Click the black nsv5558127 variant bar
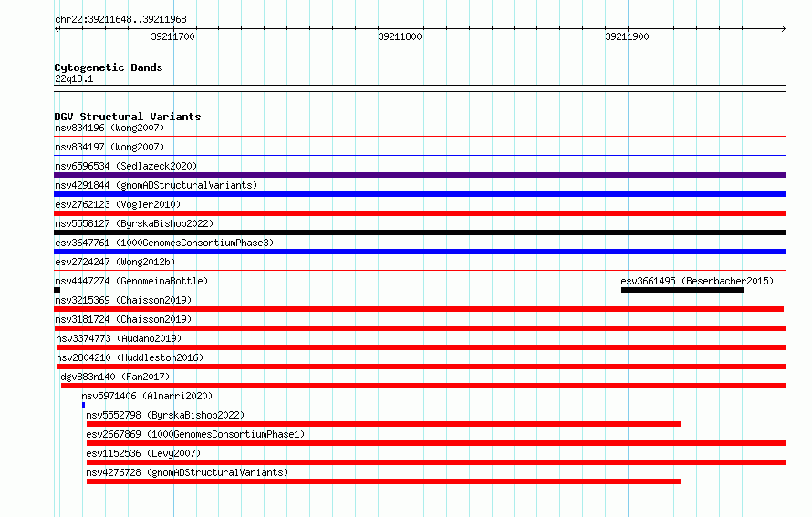 (420, 233)
